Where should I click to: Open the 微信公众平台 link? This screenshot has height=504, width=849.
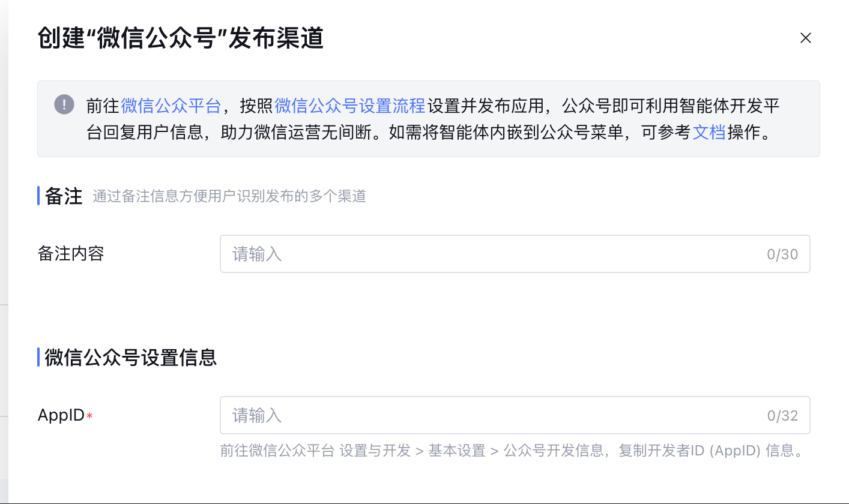tap(171, 106)
